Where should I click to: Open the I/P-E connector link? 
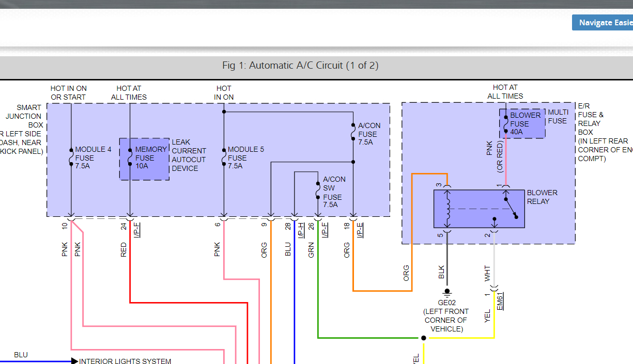point(360,230)
